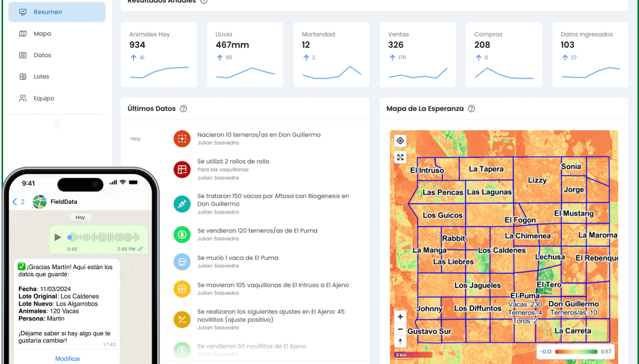
Task: Click the Las Lagunas lot label
Action: tap(489, 192)
